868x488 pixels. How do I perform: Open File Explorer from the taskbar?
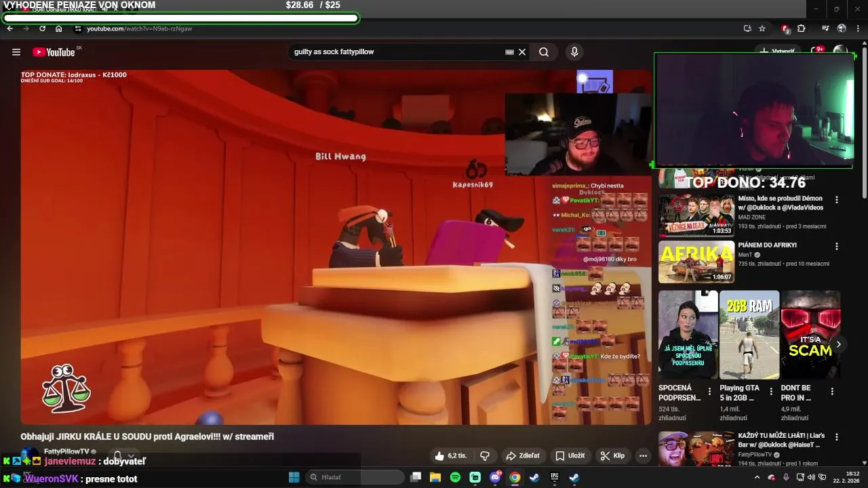[x=435, y=477]
